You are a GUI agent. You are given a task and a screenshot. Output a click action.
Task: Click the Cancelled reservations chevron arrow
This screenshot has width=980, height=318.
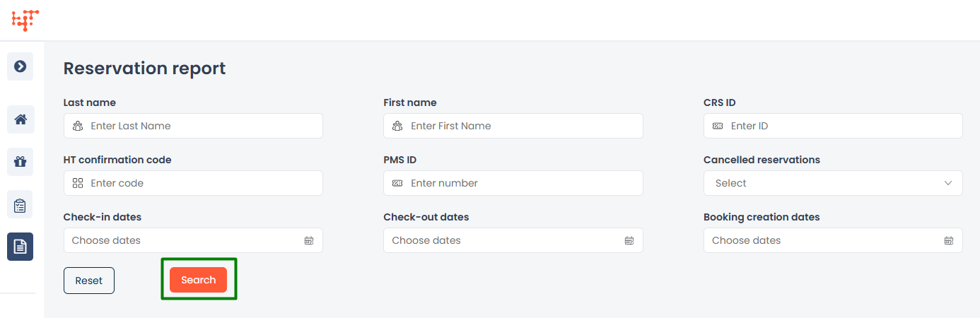pos(948,183)
